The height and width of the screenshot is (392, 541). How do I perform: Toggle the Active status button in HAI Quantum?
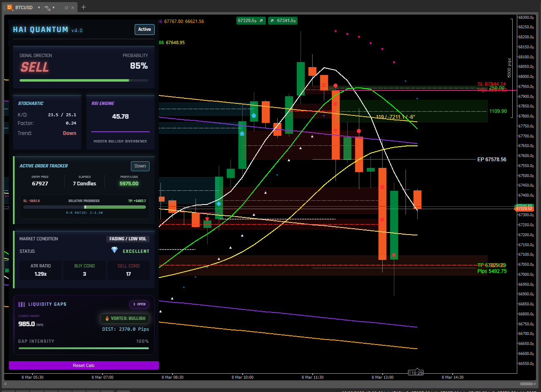(x=144, y=30)
